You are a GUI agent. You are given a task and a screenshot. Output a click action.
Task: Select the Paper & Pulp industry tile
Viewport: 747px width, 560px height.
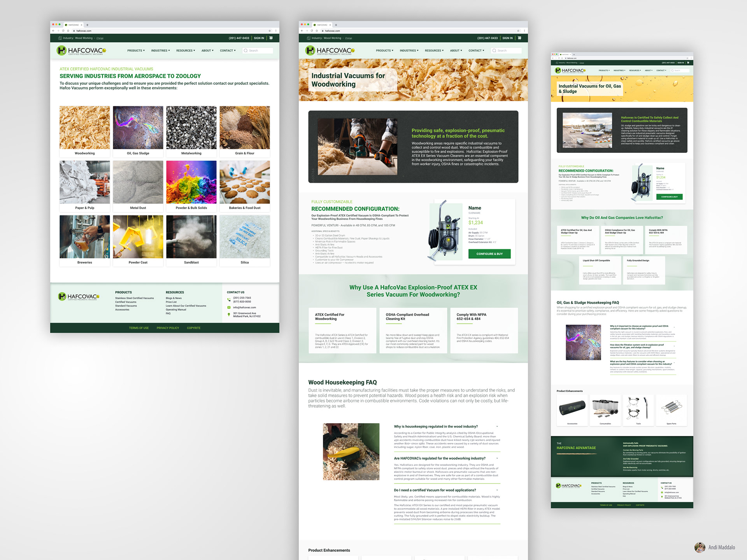point(85,186)
